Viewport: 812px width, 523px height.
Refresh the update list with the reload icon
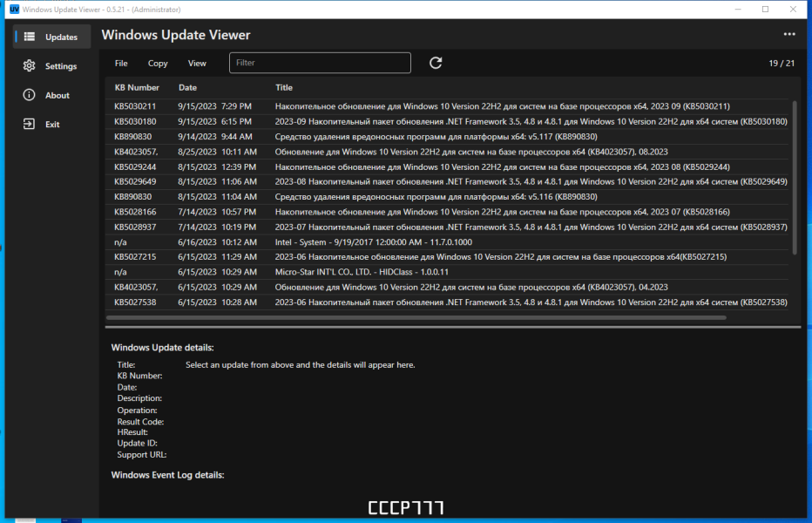pyautogui.click(x=436, y=63)
